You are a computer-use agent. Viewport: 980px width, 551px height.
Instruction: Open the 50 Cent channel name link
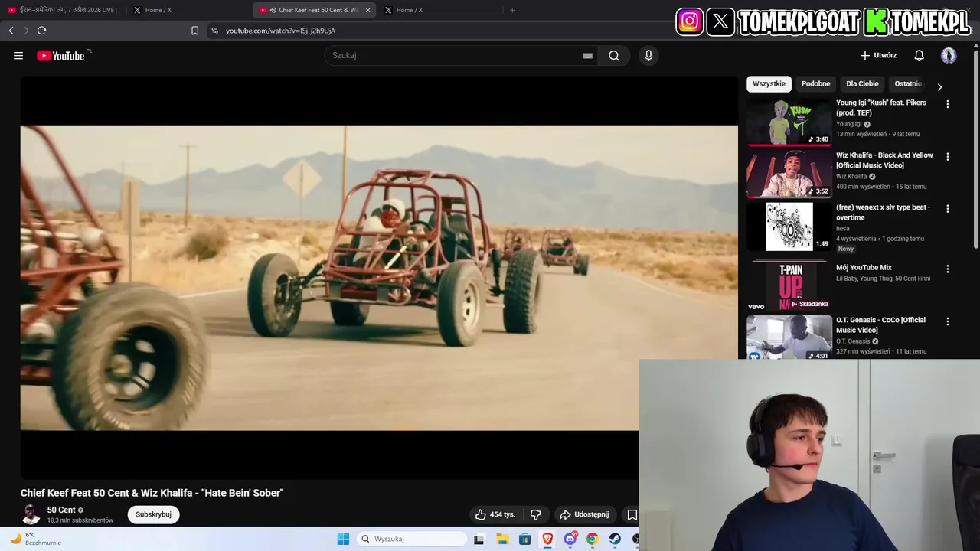tap(61, 510)
